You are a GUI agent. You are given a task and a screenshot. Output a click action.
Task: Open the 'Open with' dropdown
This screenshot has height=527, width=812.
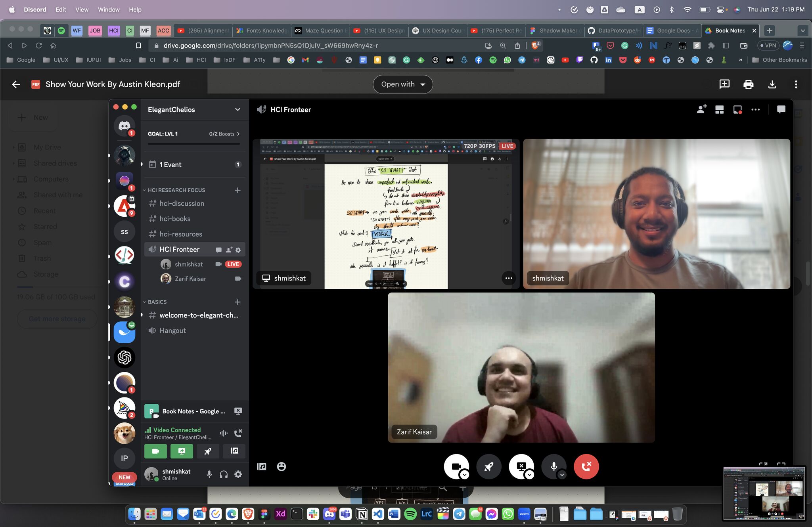402,84
